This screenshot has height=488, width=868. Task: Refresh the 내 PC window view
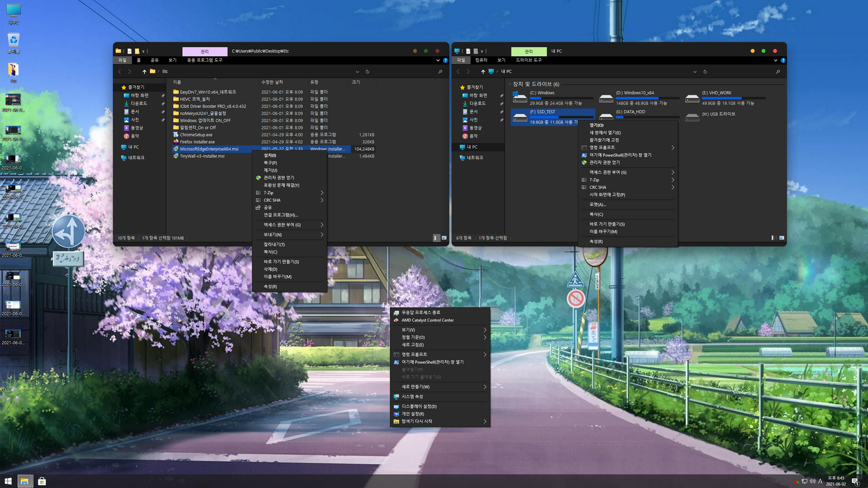click(x=705, y=72)
